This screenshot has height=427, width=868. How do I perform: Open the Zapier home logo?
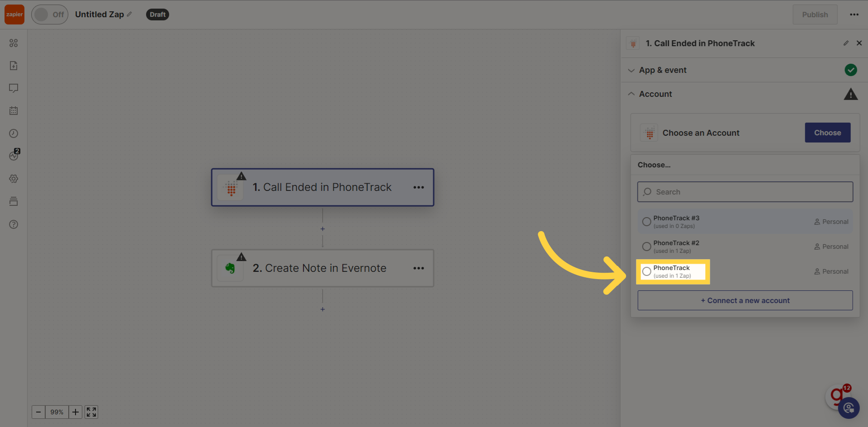click(14, 14)
